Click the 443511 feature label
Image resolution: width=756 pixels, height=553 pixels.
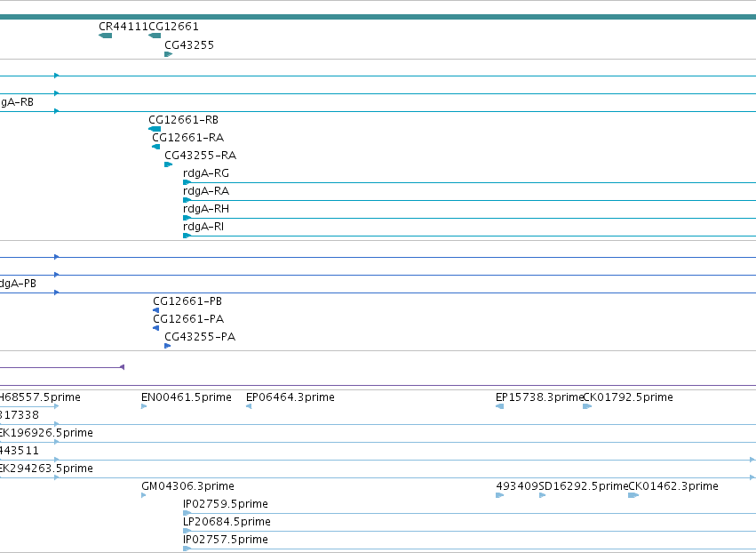tap(20, 451)
